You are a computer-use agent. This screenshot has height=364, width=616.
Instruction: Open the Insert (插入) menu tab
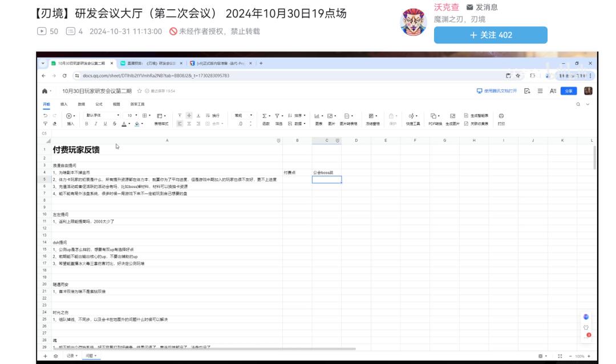click(64, 104)
